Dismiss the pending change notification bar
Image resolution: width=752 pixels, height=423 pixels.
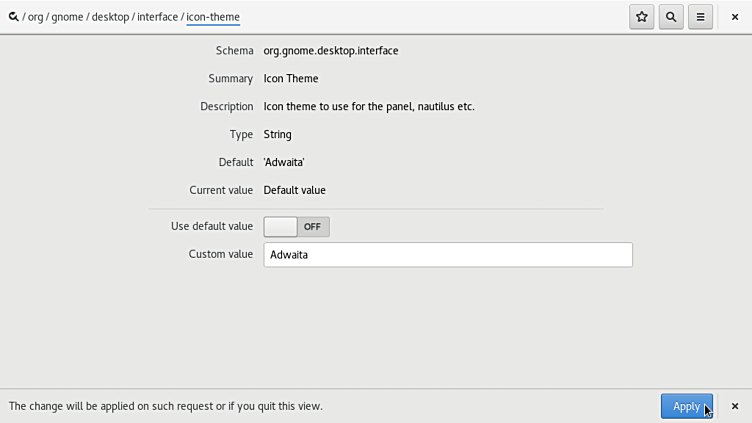pyautogui.click(x=735, y=406)
